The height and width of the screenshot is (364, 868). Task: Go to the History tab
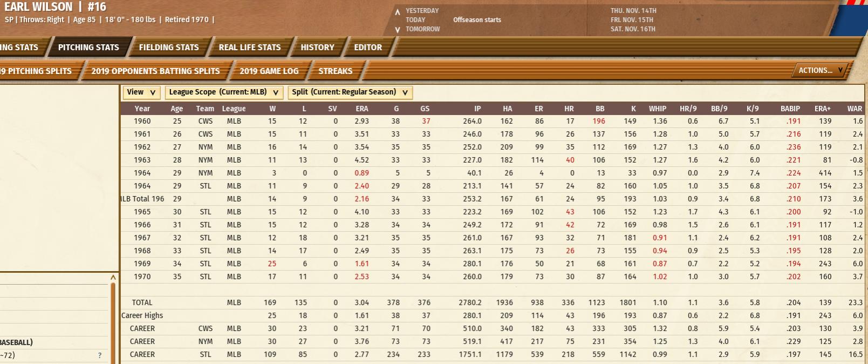[317, 48]
